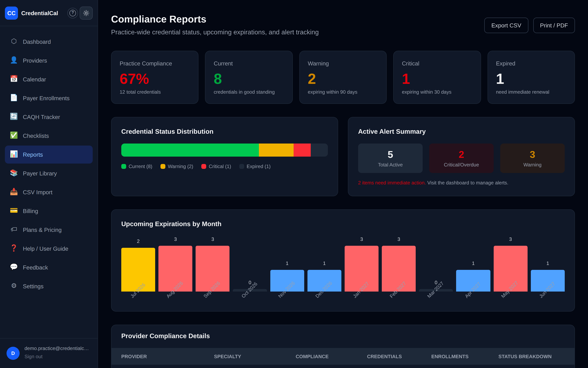Viewport: 588px width, 368px height.
Task: Click the Providers person icon
Action: pyautogui.click(x=14, y=60)
